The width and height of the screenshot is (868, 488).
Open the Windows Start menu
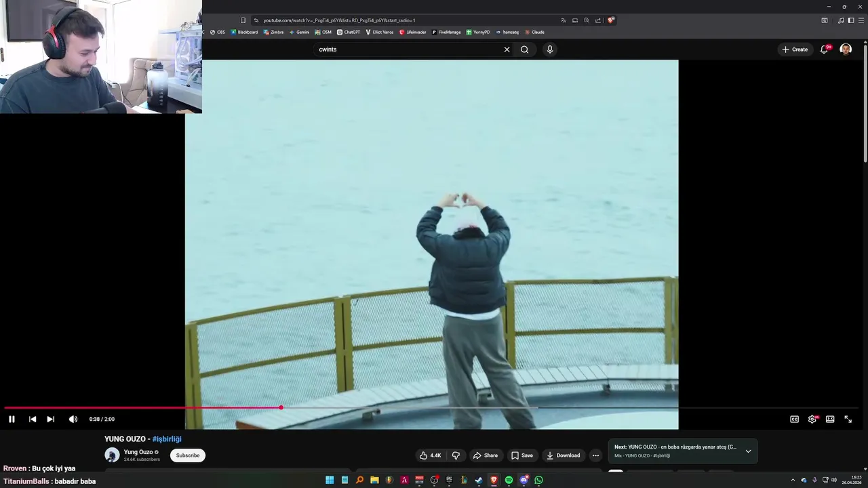coord(330,480)
